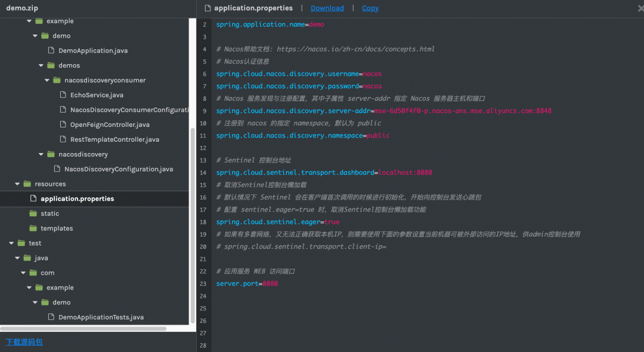Click the com folder icon under test
The width and height of the screenshot is (644, 352).
coord(33,272)
